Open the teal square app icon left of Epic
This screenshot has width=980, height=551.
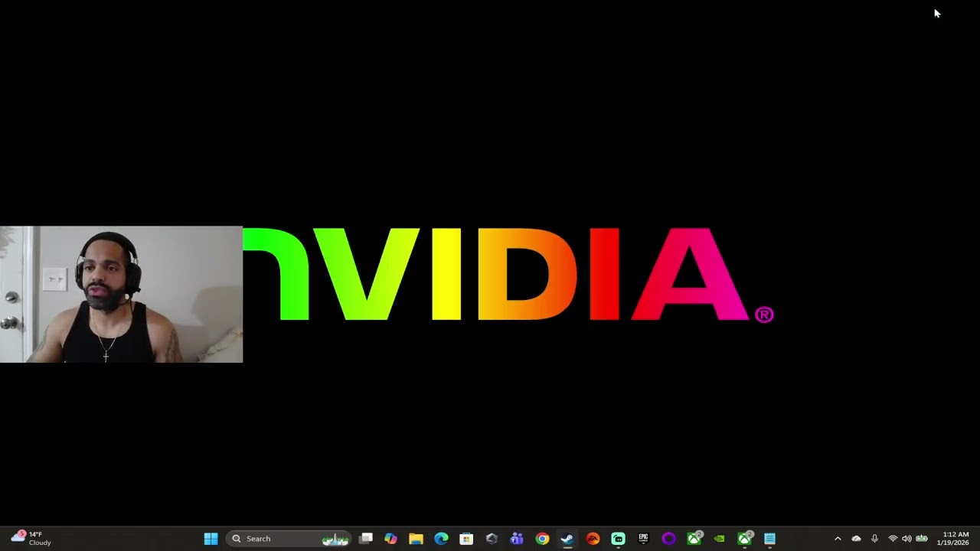tap(618, 539)
